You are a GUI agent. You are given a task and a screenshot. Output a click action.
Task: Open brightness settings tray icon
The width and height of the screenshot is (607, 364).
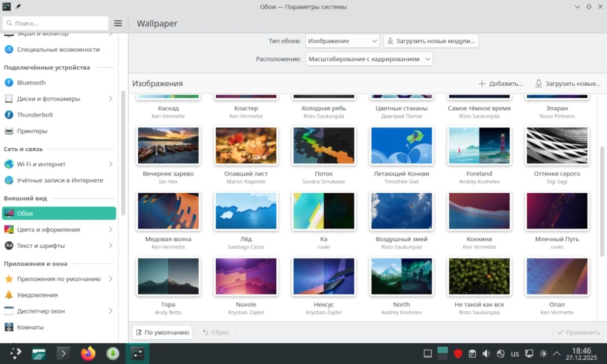point(543,353)
